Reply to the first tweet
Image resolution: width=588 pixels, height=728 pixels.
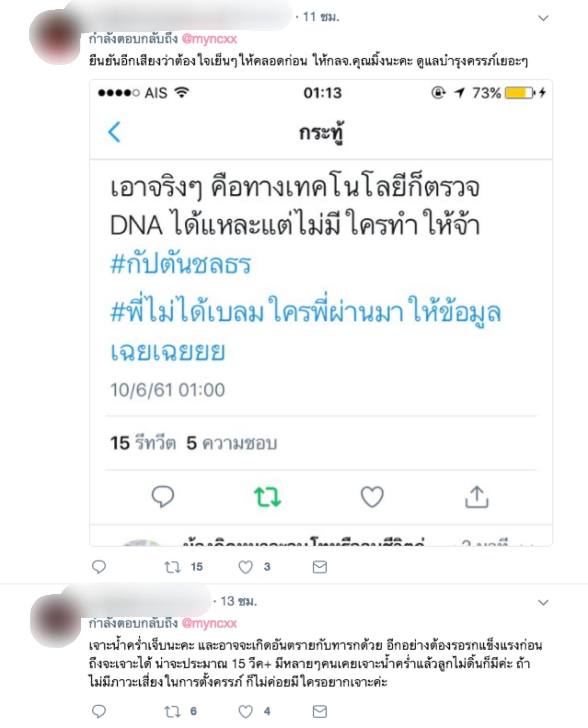click(99, 567)
